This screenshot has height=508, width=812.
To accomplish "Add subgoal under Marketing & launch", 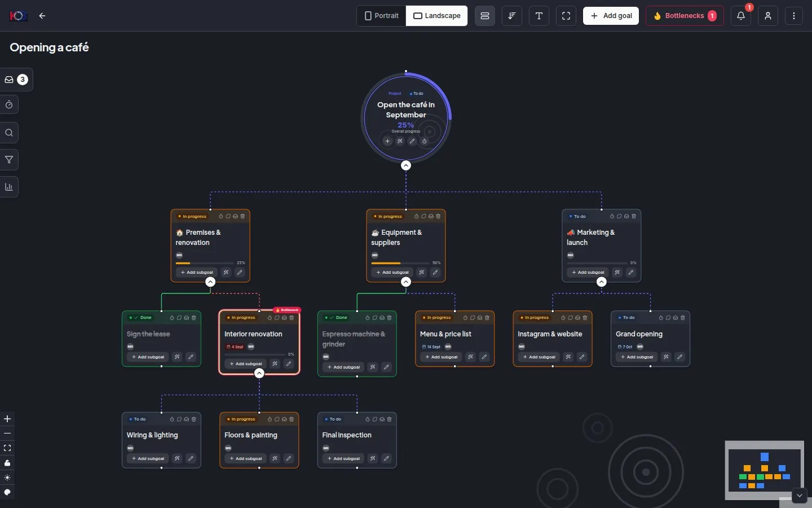I will (588, 272).
